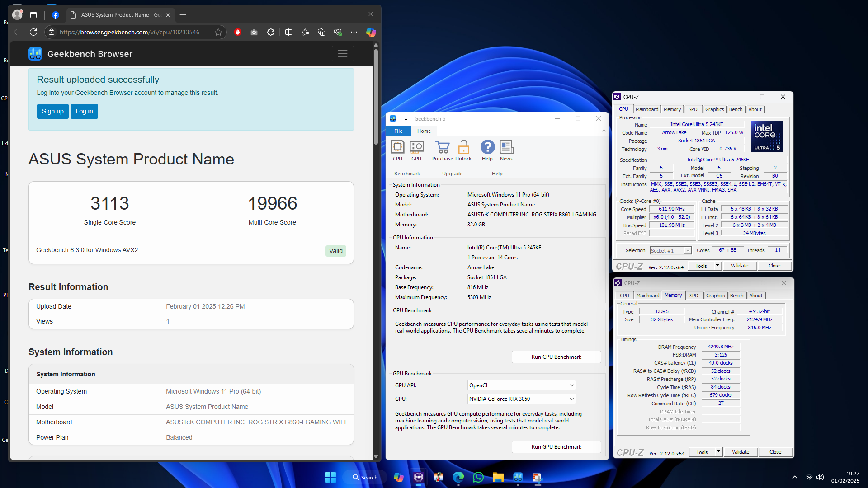Open the Windows Start menu
The width and height of the screenshot is (868, 488).
coord(330,477)
